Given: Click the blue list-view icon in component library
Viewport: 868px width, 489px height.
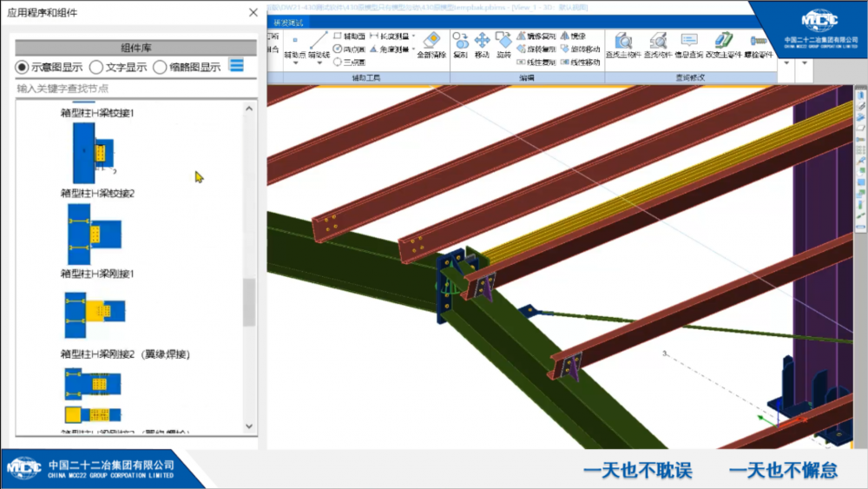Looking at the screenshot, I should click(x=236, y=65).
